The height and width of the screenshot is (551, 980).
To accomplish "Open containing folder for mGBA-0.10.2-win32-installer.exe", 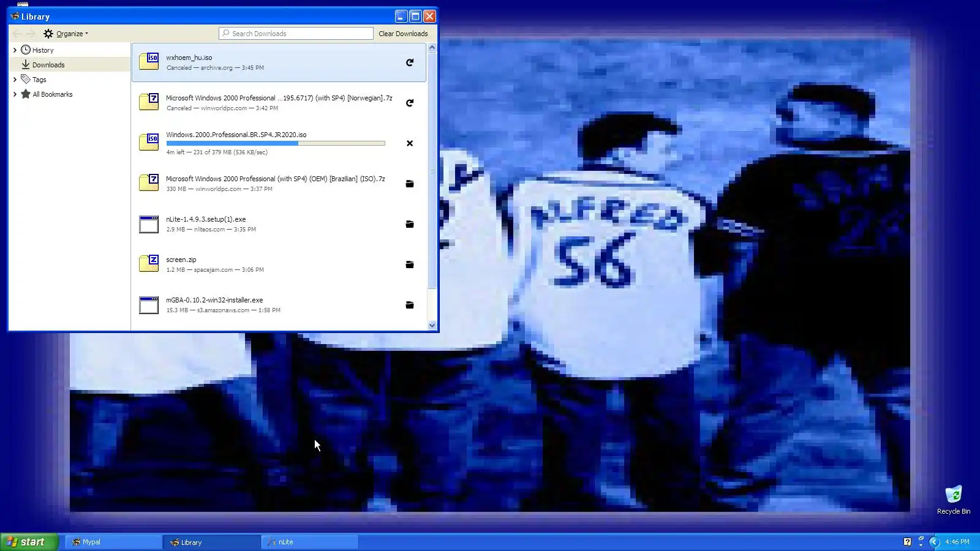I will pyautogui.click(x=410, y=305).
